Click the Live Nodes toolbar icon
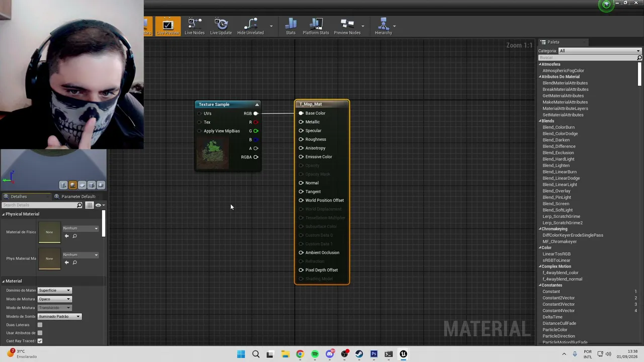 (x=194, y=27)
